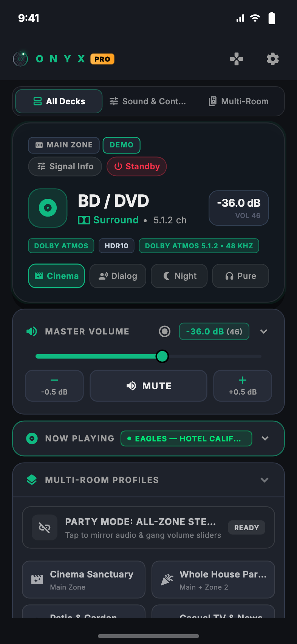Open the settings gear
Viewport: 297px width, 644px height.
[273, 59]
